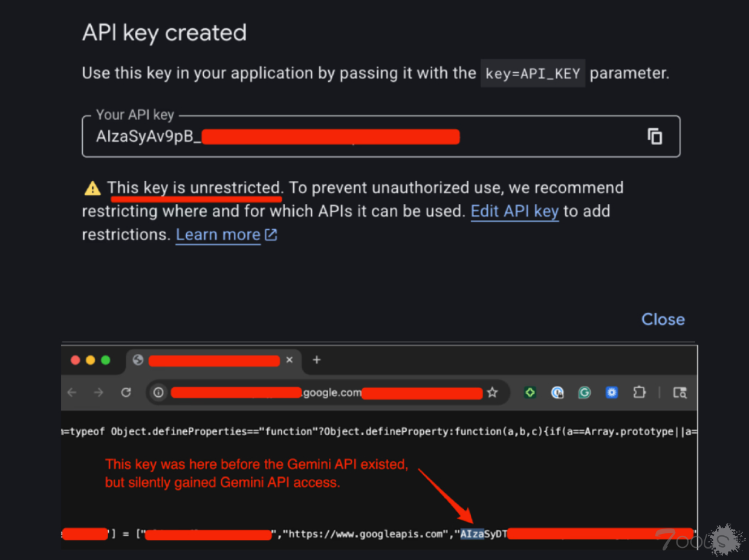Open the Extensions puzzle-piece menu
The image size is (749, 560).
(x=639, y=392)
